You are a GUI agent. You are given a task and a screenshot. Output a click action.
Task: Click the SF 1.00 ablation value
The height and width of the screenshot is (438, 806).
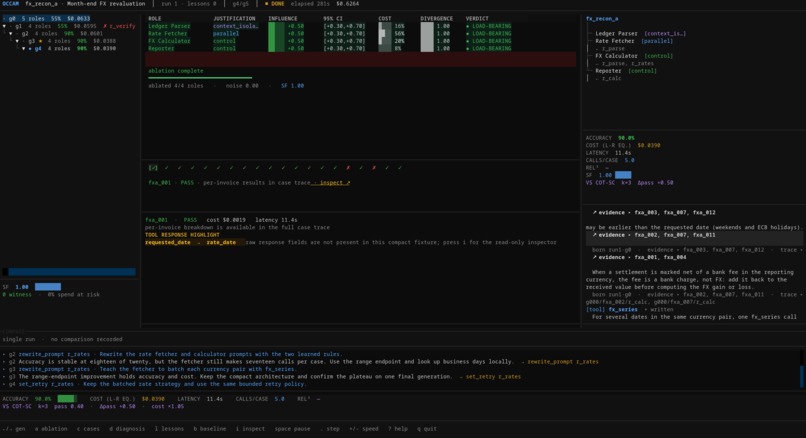pyautogui.click(x=292, y=86)
